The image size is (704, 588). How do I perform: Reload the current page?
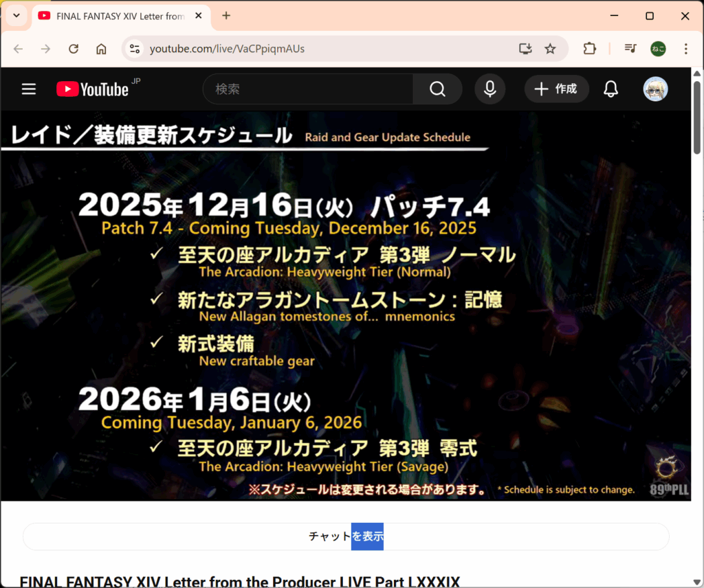tap(74, 49)
